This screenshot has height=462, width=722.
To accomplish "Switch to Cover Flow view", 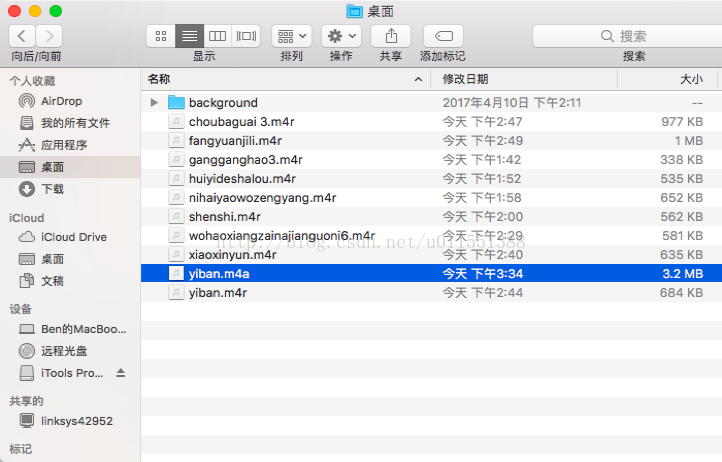I will [246, 36].
